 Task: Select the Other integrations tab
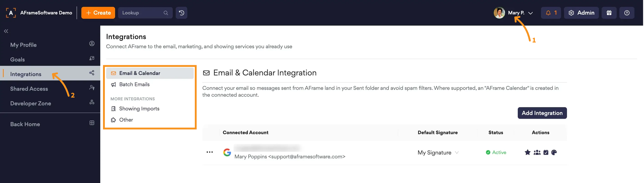(x=150, y=120)
